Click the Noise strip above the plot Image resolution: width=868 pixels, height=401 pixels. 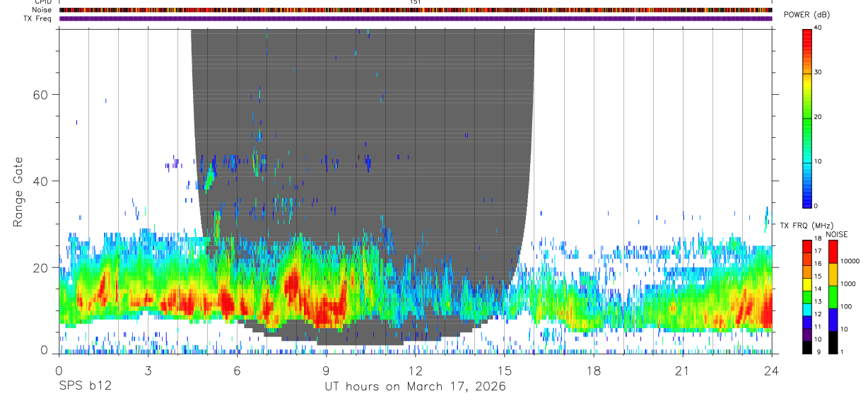click(416, 10)
